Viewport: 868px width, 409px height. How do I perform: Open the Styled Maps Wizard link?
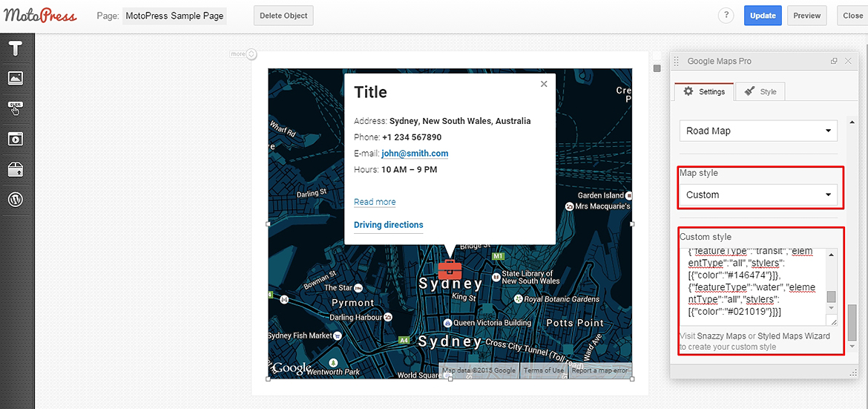[794, 336]
